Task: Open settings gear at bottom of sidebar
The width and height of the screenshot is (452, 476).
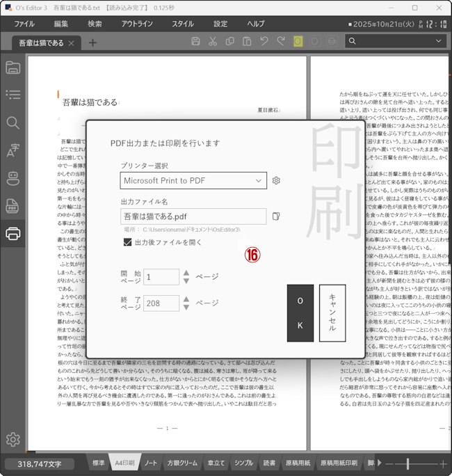Action: click(x=13, y=439)
